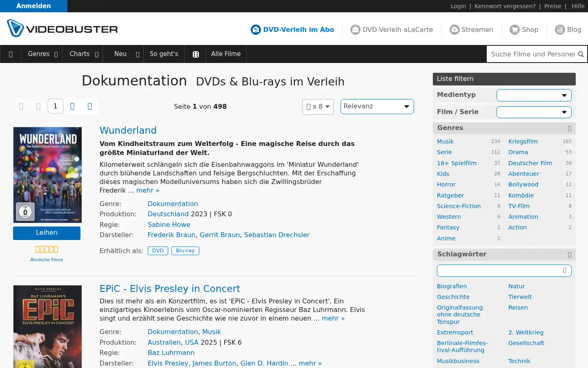588x368 pixels.
Task: Filter by Kriegsfilm genre
Action: click(x=523, y=141)
